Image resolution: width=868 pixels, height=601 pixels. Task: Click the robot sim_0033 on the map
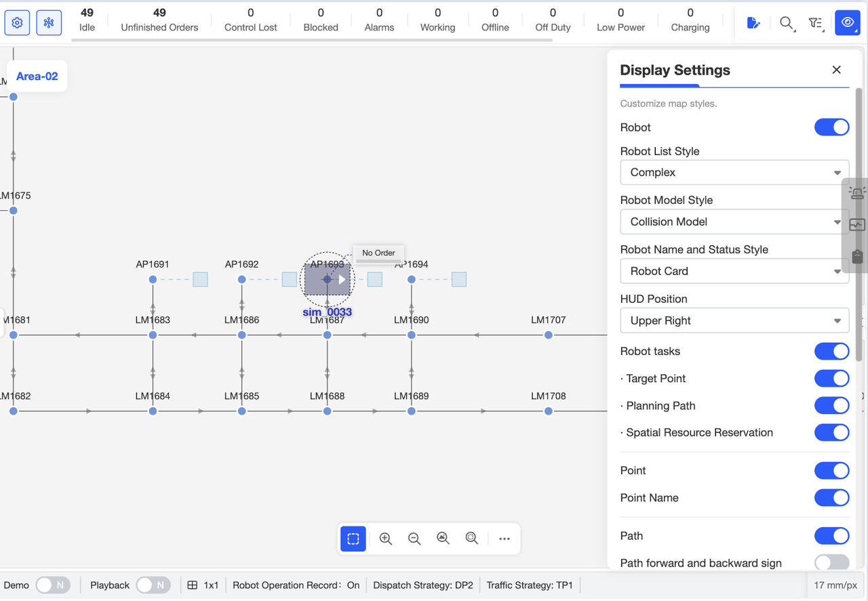tap(328, 278)
